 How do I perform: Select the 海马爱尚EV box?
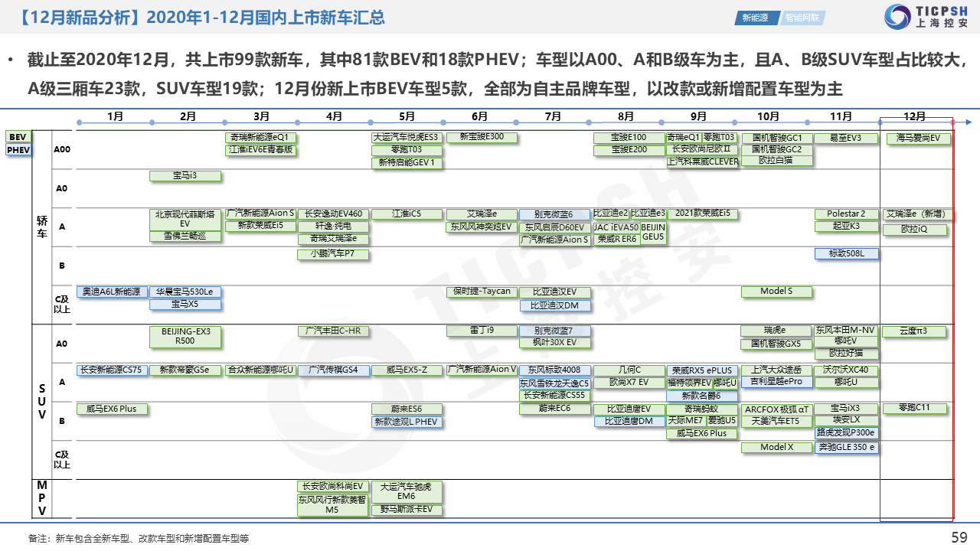[918, 139]
